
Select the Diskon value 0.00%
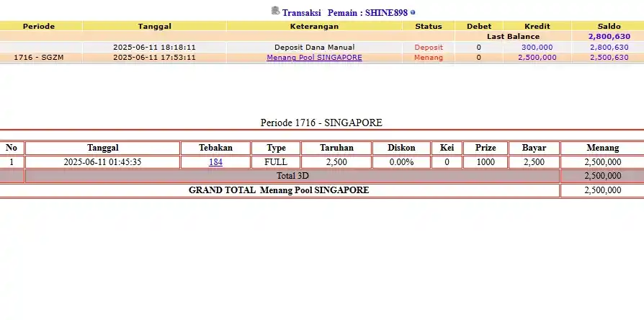click(401, 162)
